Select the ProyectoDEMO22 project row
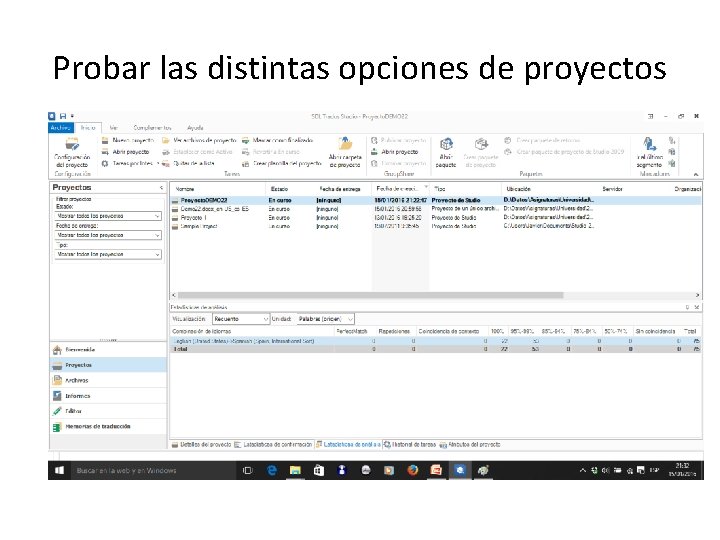 click(x=436, y=200)
